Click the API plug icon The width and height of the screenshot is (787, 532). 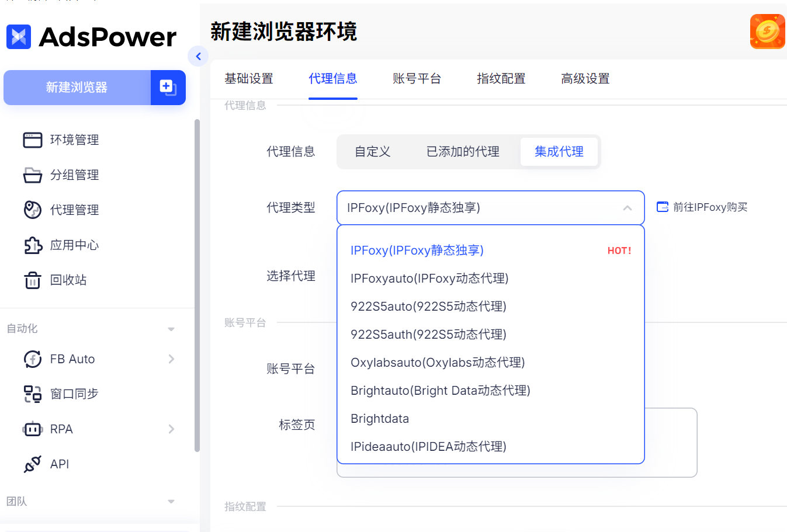click(x=33, y=464)
